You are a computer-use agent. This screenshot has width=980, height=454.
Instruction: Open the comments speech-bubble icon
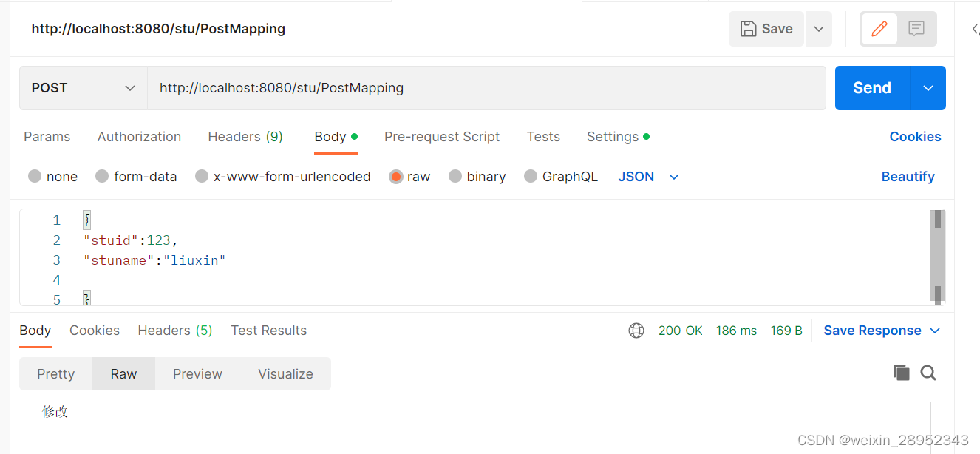coord(916,29)
